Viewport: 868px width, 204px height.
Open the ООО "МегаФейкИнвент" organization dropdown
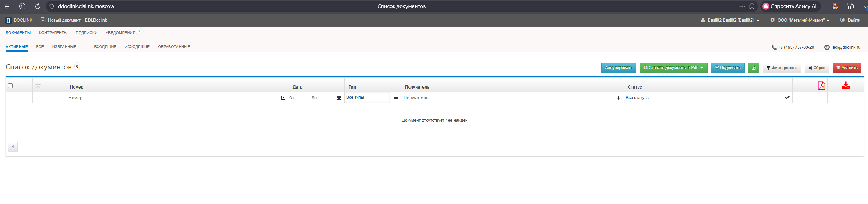(800, 20)
